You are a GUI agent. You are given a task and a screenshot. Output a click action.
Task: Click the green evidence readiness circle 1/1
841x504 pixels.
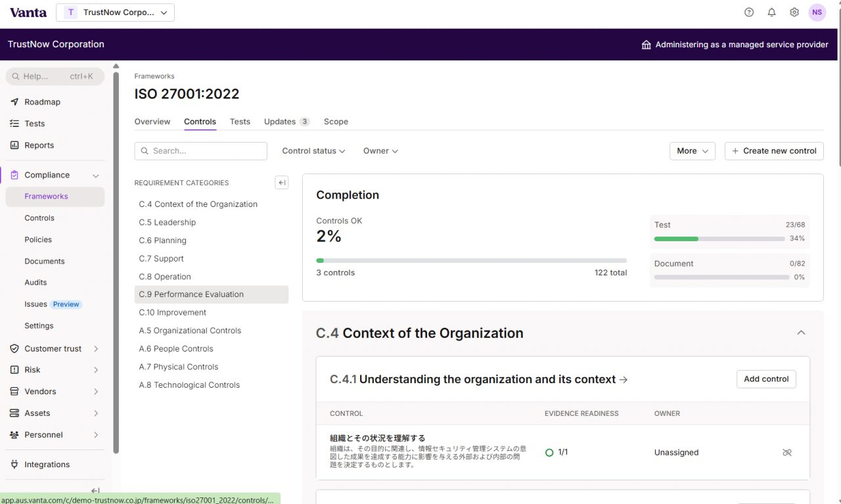point(549,453)
